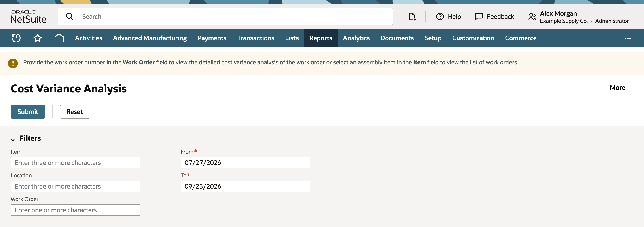Open the Payments menu
Viewport: 644px width, 227px height.
coord(212,38)
